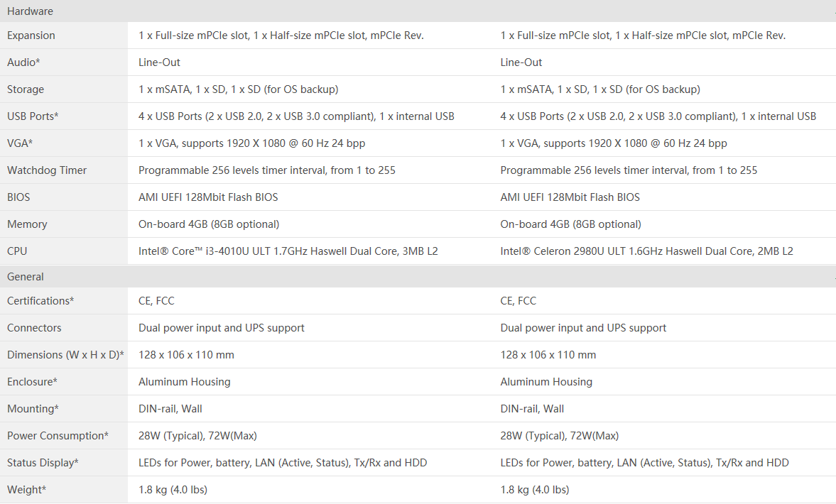The width and height of the screenshot is (836, 504).
Task: Select the CPU row label
Action: [x=17, y=251]
